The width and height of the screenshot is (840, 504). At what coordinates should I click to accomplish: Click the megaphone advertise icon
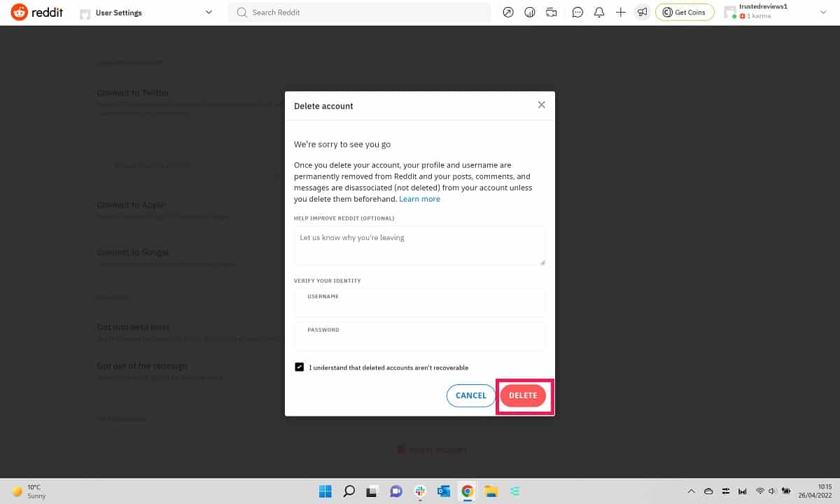642,13
